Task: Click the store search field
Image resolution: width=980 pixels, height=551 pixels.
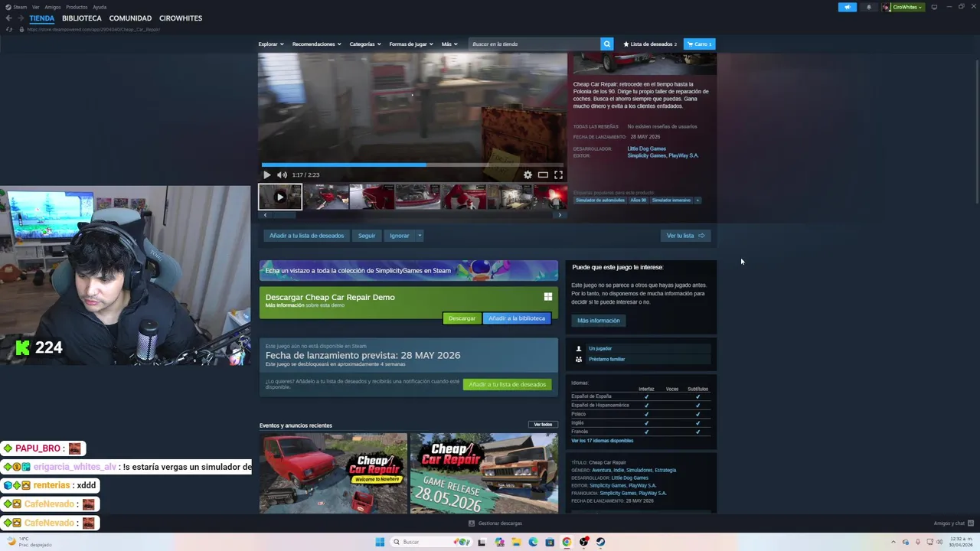Action: click(x=534, y=44)
